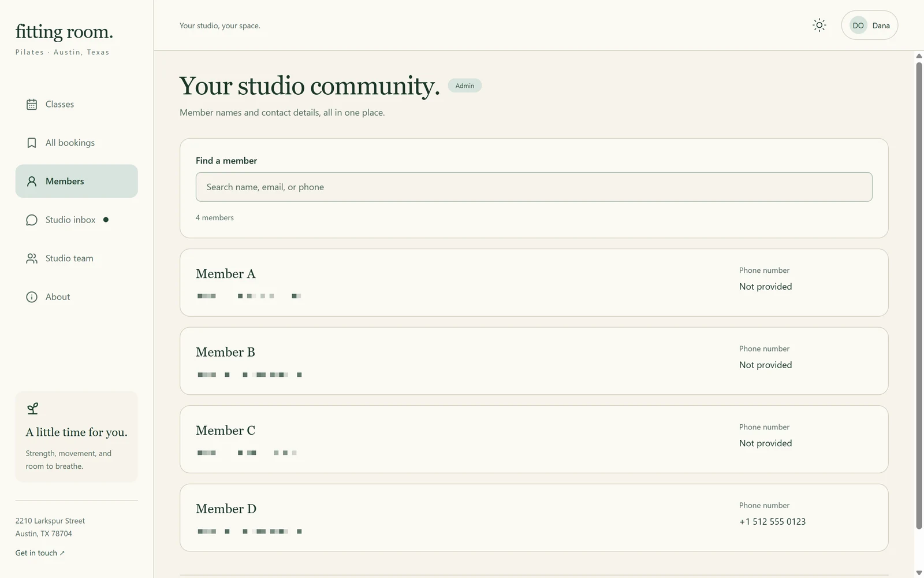
Task: Click the Pilates · Austin, Texas subtitle
Action: coord(62,52)
